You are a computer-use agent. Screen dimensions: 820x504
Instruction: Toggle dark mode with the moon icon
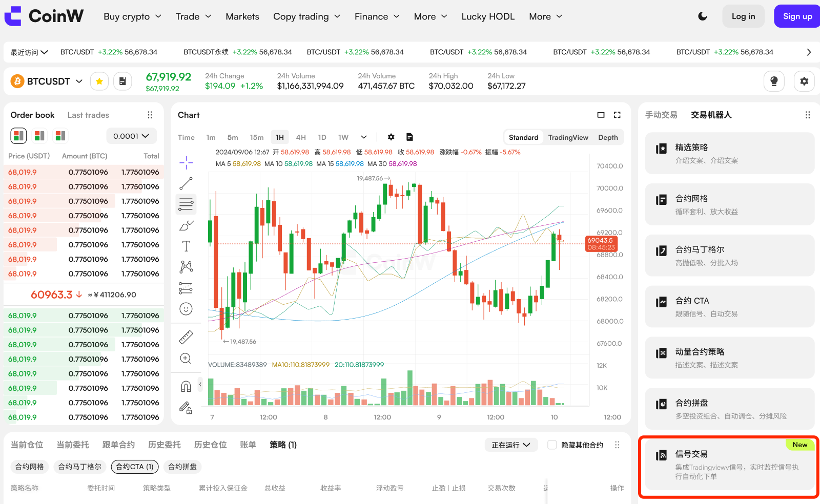(x=703, y=16)
